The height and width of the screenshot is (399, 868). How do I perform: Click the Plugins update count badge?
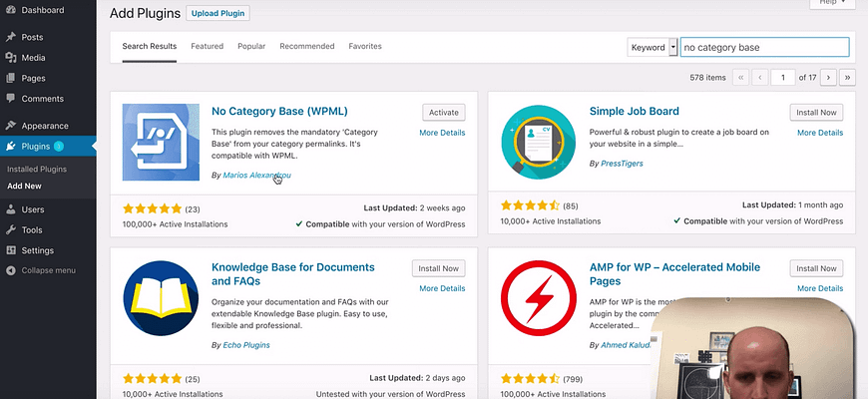pos(59,146)
